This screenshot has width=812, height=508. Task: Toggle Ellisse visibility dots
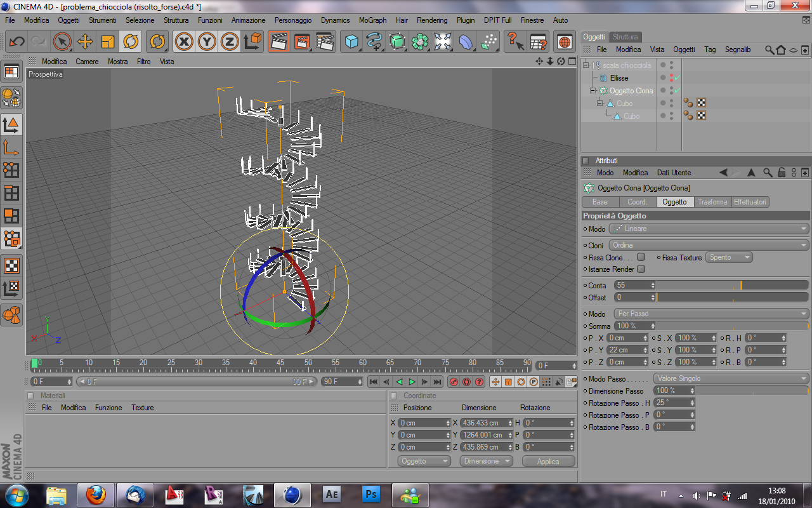[x=671, y=78]
